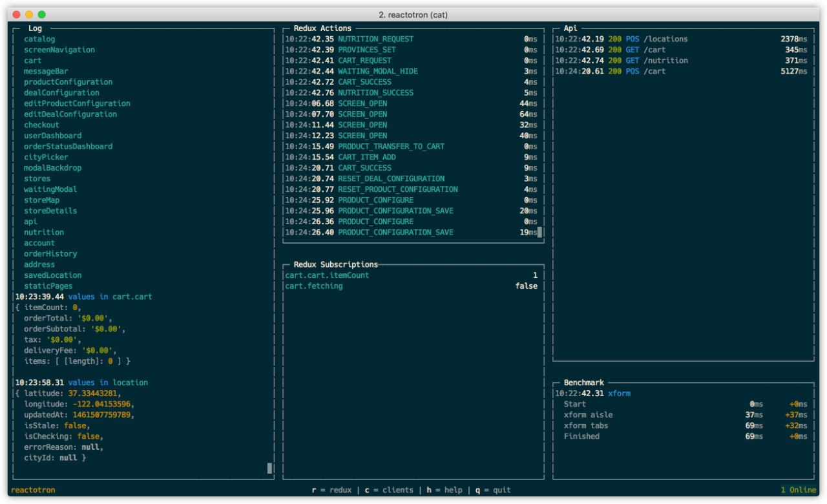827x504 pixels.
Task: Select 'screenNavigation' log entry
Action: tap(59, 50)
